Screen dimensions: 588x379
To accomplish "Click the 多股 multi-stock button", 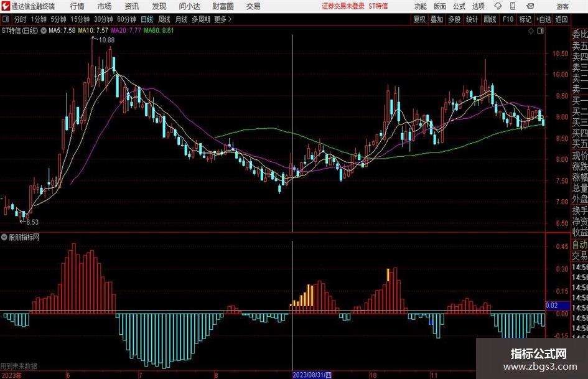I will coord(454,19).
